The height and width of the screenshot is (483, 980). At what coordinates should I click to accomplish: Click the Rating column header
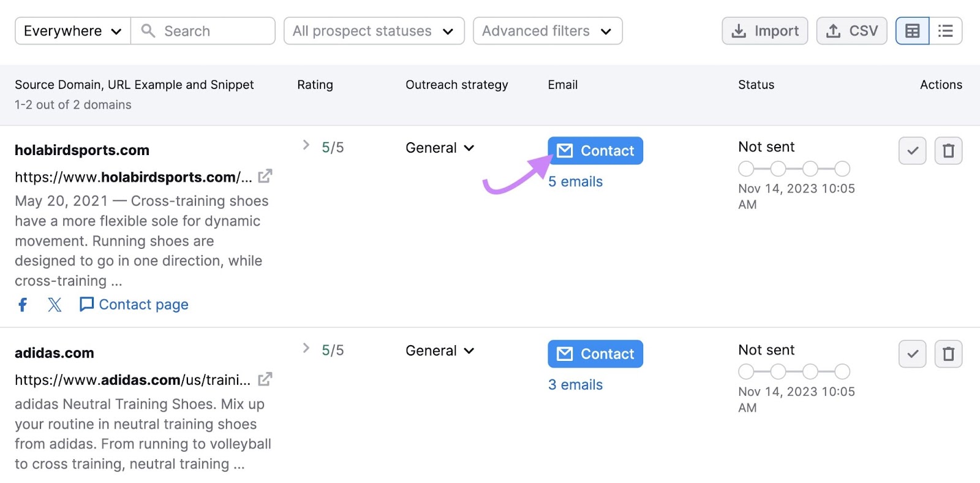(315, 85)
